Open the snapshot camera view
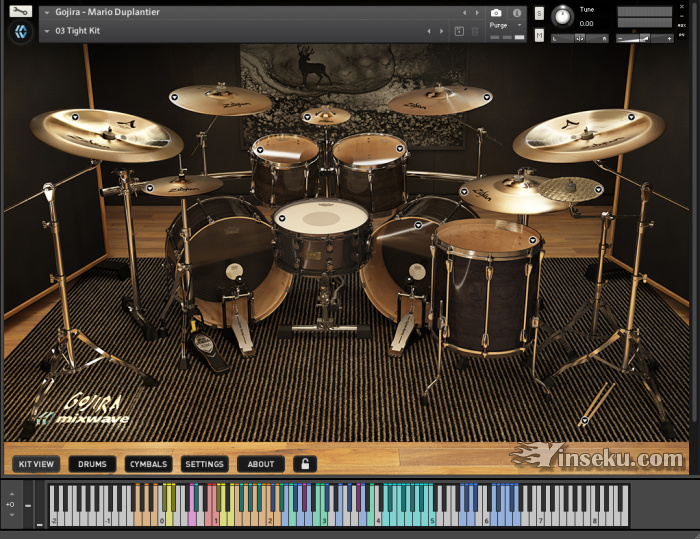 coord(497,13)
